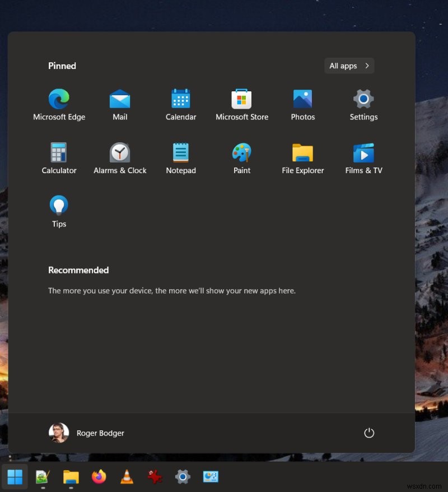Viewport: 448px width, 492px height.
Task: Launch Paint
Action: click(241, 153)
